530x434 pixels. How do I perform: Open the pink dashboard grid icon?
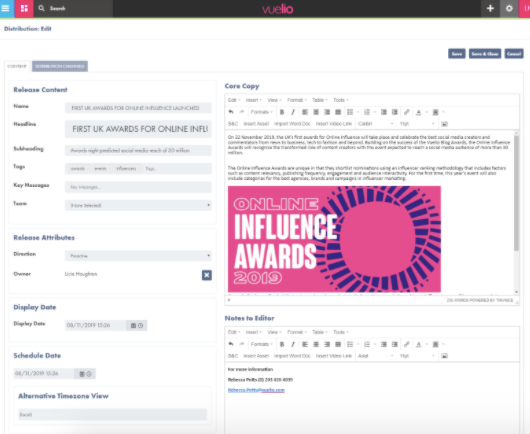[24, 8]
